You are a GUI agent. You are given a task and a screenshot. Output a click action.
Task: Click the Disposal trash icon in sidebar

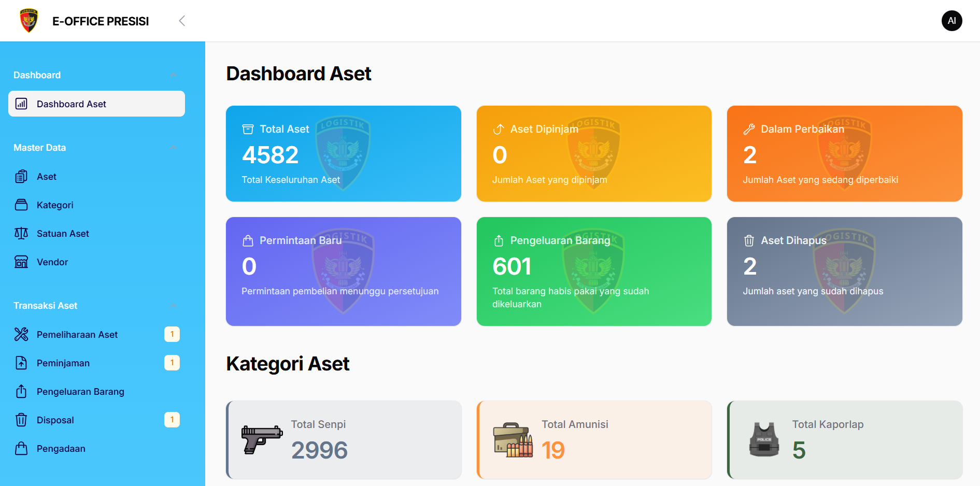(x=21, y=420)
